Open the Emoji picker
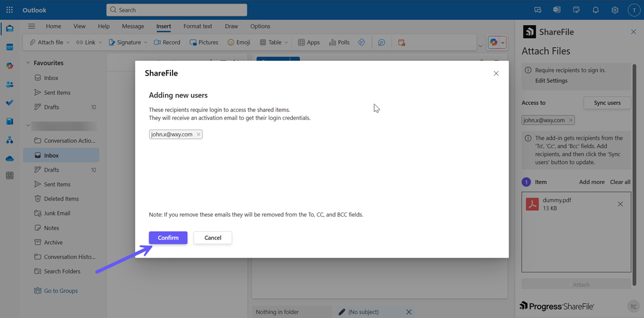Screen dimensions: 644x318 [x=239, y=43]
